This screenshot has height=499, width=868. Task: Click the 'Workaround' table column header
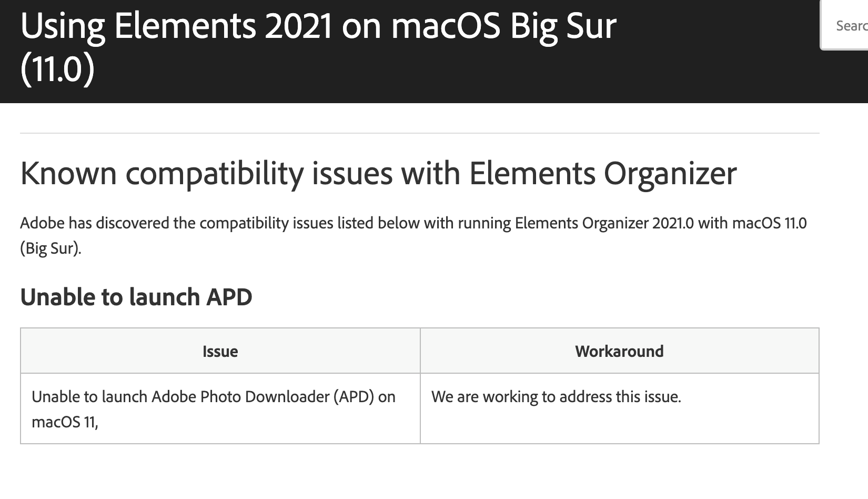pyautogui.click(x=620, y=351)
